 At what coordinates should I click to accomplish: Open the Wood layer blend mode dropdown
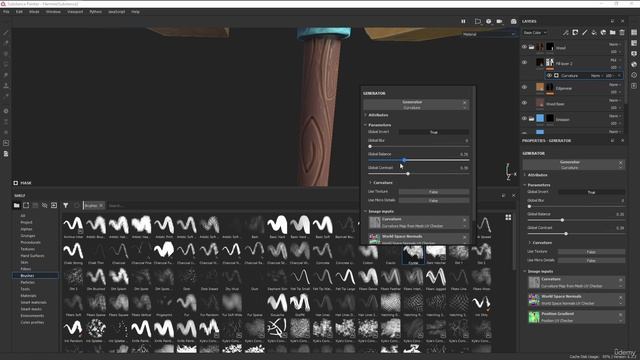click(x=614, y=44)
